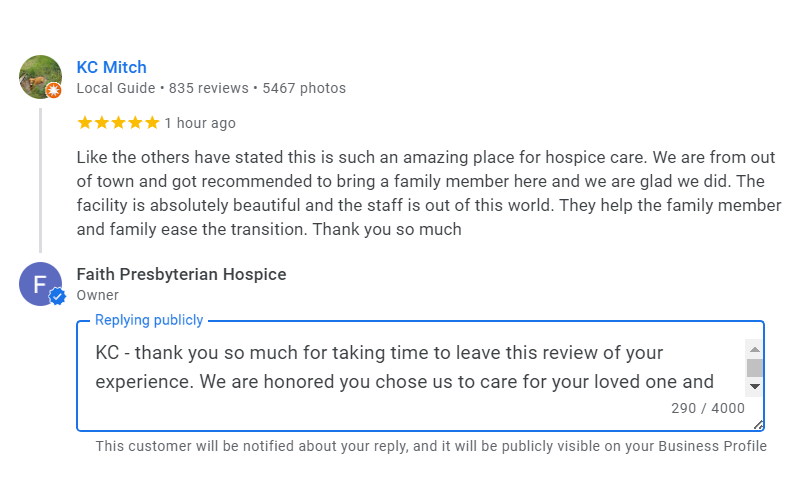Click the 5467 photos text
Screen dimensions: 797x493
click(304, 88)
